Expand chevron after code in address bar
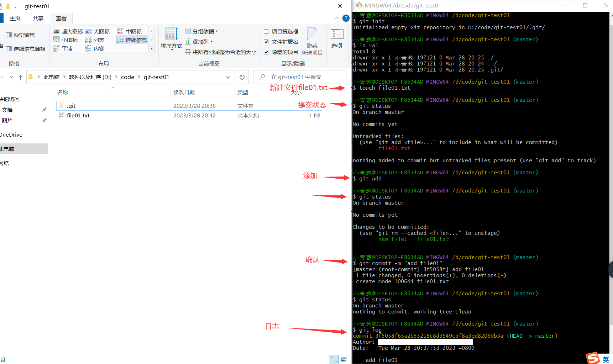This screenshot has height=364, width=613. click(139, 77)
